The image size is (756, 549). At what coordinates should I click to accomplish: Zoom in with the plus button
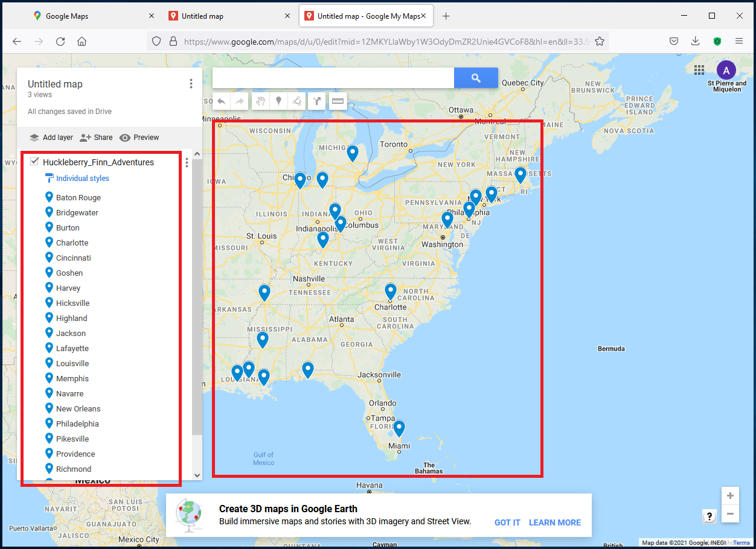730,496
